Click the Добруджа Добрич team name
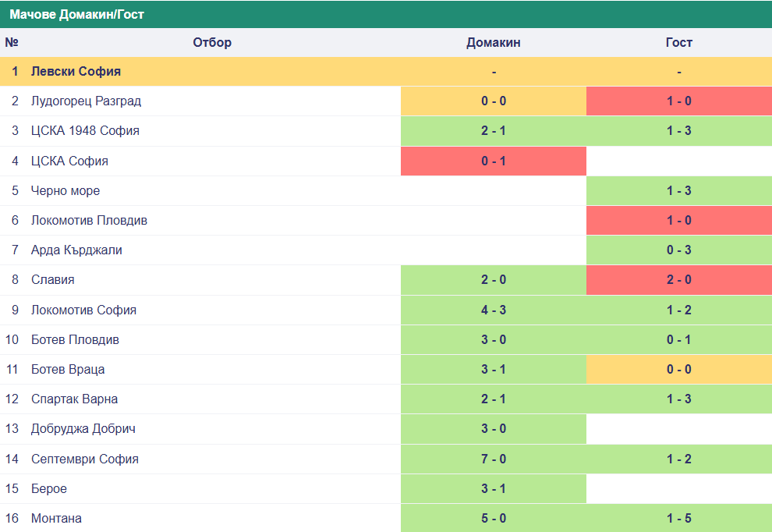The width and height of the screenshot is (772, 532). coord(83,428)
